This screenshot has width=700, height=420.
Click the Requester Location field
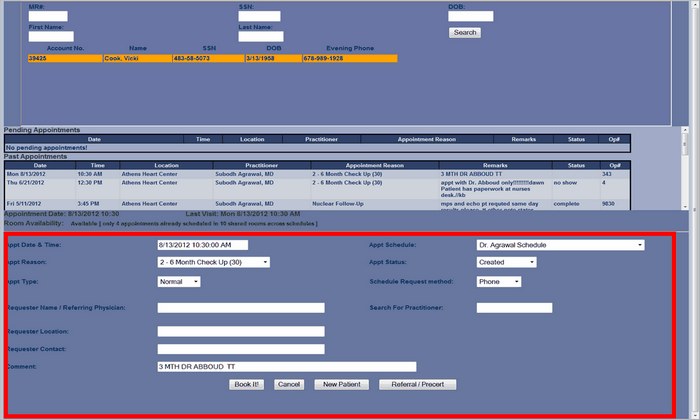[x=241, y=332]
